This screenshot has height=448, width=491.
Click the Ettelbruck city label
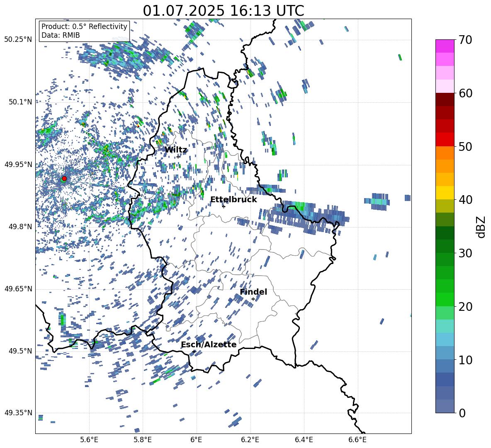pyautogui.click(x=233, y=200)
